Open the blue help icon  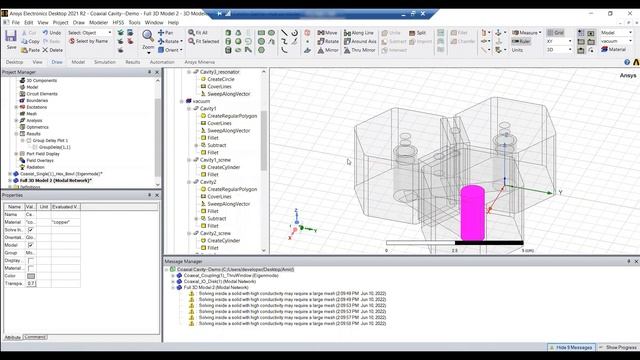627,62
